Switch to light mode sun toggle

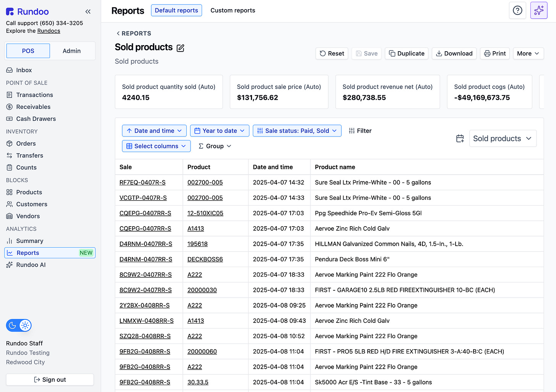(x=25, y=326)
